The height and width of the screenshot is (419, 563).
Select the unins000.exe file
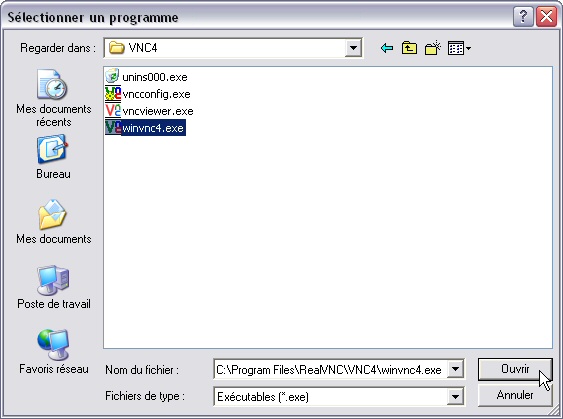click(146, 77)
